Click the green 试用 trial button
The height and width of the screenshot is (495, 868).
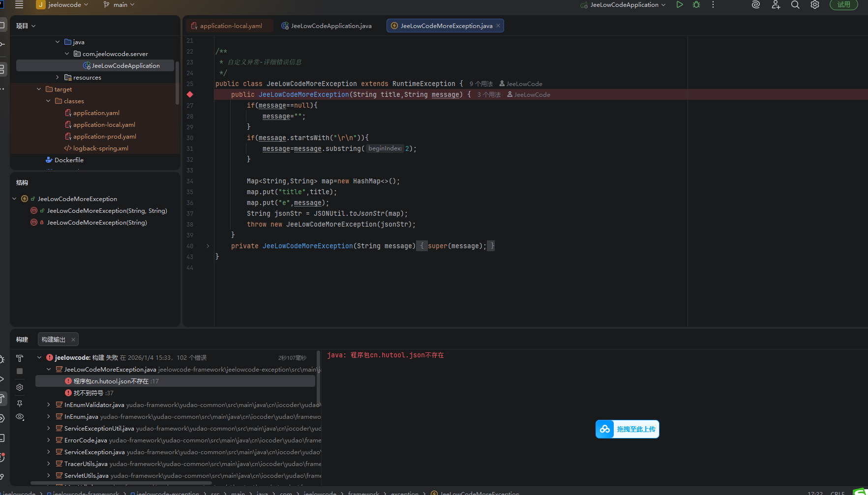[x=843, y=5]
